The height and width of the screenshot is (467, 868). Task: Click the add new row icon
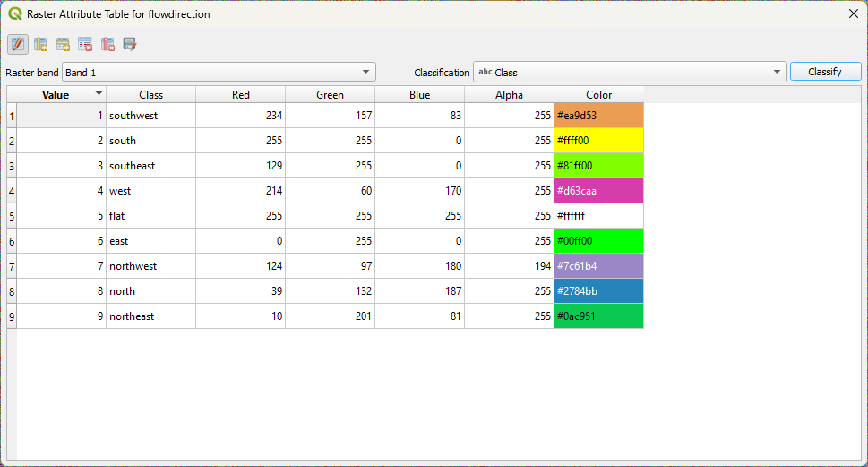coord(63,44)
